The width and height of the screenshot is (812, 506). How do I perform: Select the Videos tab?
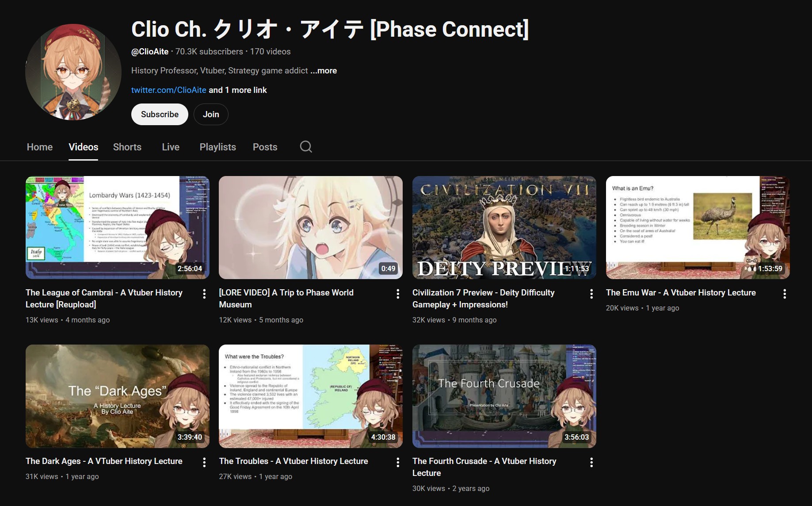tap(84, 147)
